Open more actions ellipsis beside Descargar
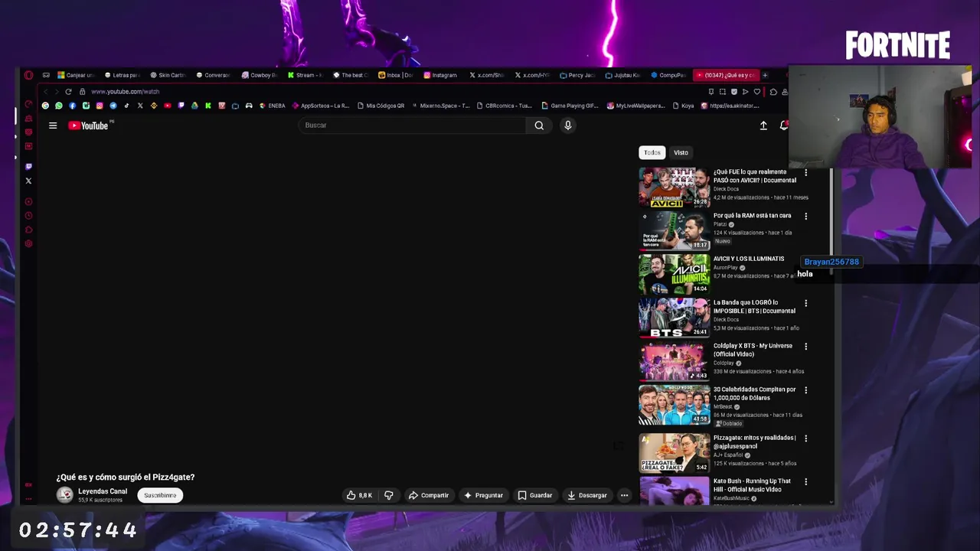Image resolution: width=980 pixels, height=551 pixels. pyautogui.click(x=624, y=495)
